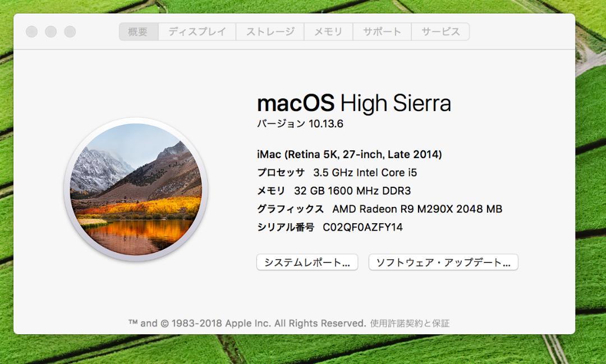Viewport: 606px width, 364px height.
Task: Close the window with the first gray button
Action: click(31, 31)
